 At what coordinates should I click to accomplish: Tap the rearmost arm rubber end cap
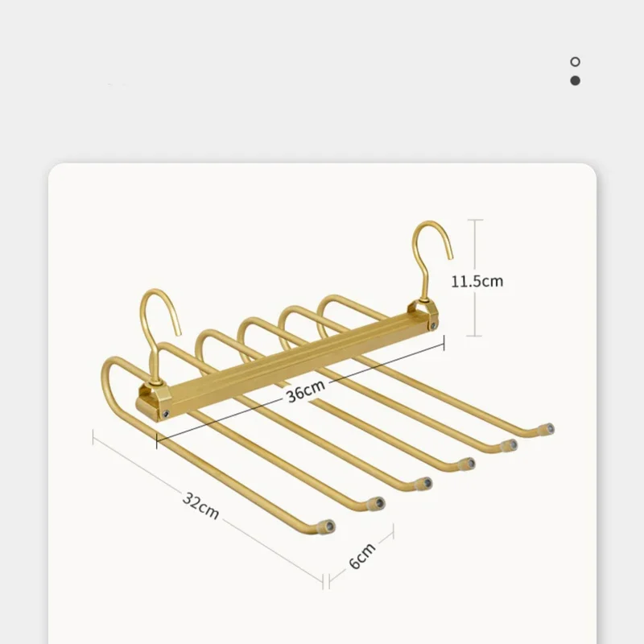coord(547,430)
